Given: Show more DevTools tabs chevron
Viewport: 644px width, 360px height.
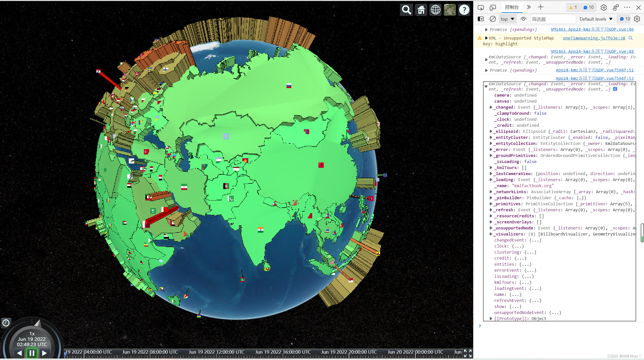Looking at the screenshot, I should pyautogui.click(x=529, y=7).
